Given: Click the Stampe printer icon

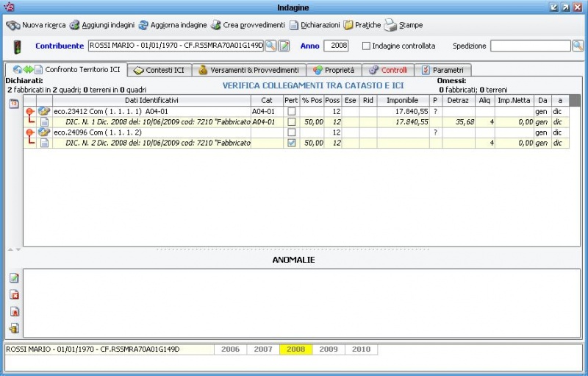Looking at the screenshot, I should pyautogui.click(x=390, y=25).
